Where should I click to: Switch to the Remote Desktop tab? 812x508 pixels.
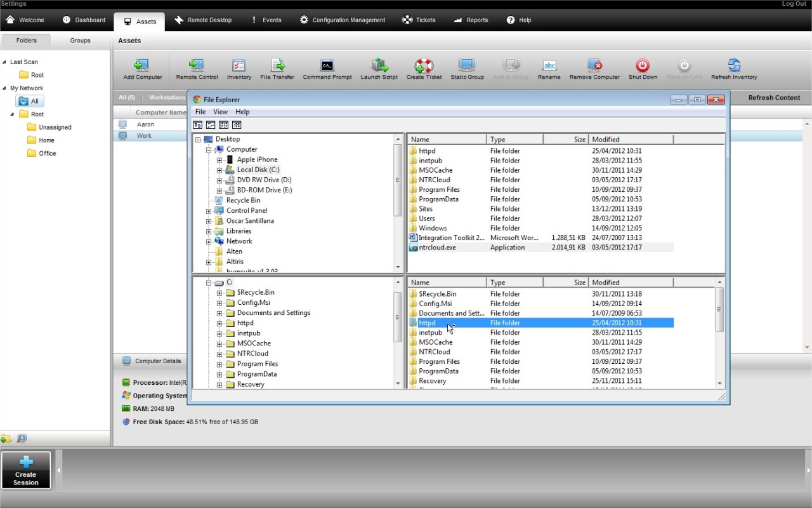click(x=203, y=20)
